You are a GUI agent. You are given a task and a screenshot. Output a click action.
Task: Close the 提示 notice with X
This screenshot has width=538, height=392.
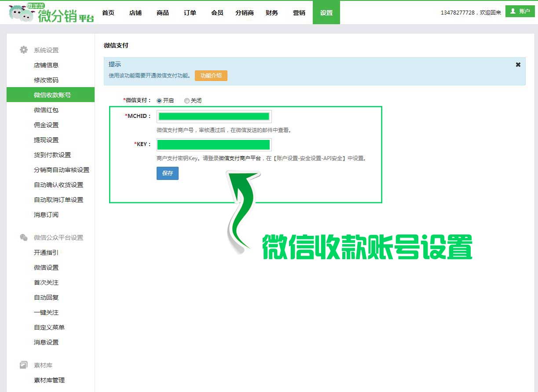518,65
